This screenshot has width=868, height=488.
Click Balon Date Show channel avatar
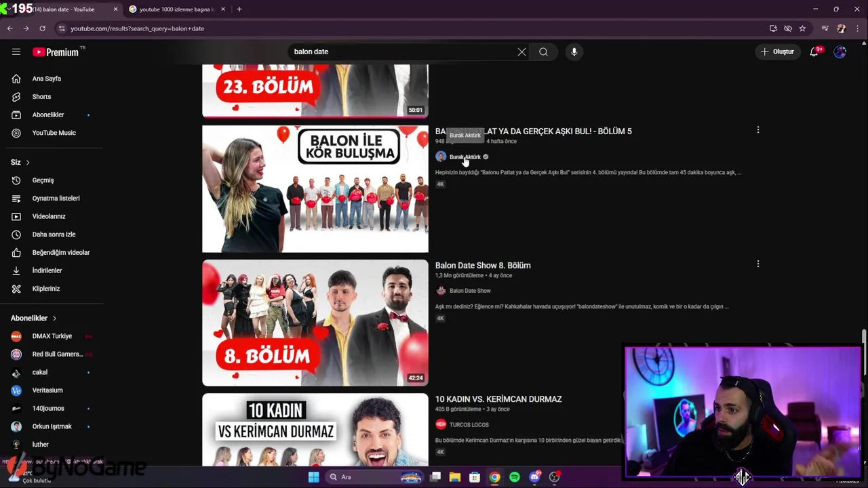pyautogui.click(x=441, y=291)
